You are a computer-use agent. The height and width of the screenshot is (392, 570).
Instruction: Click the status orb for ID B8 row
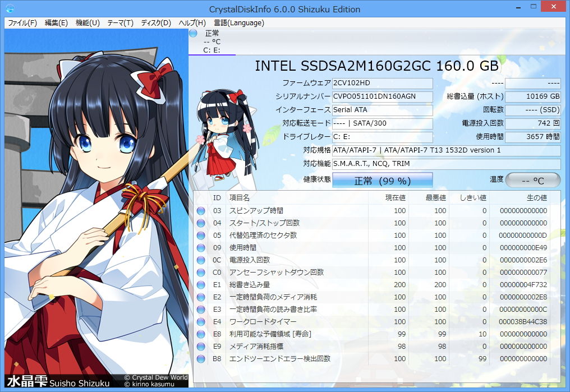tap(201, 359)
